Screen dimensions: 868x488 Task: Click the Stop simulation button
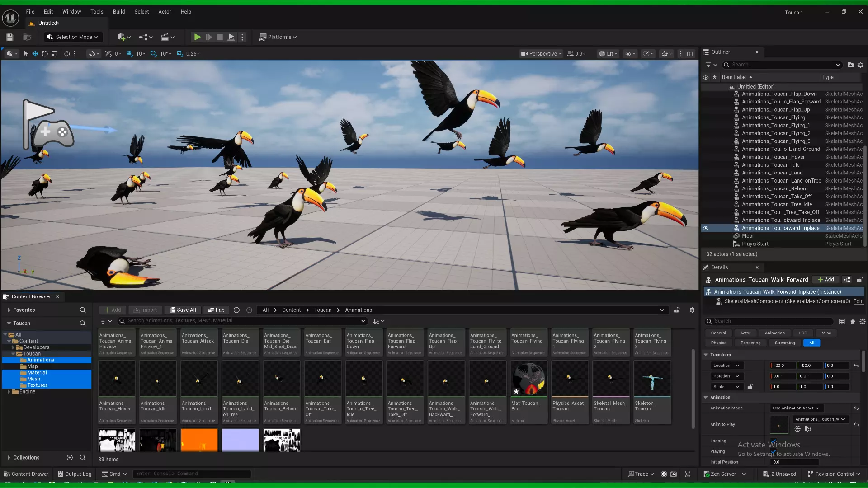220,37
